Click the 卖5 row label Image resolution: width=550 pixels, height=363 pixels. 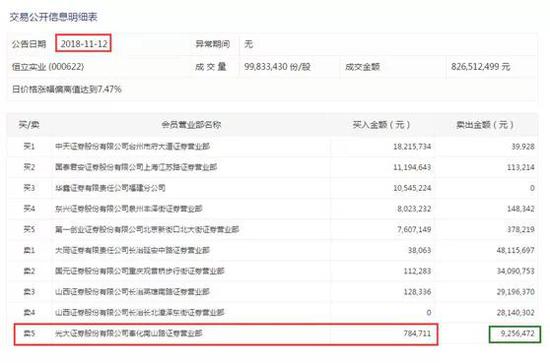coord(29,333)
